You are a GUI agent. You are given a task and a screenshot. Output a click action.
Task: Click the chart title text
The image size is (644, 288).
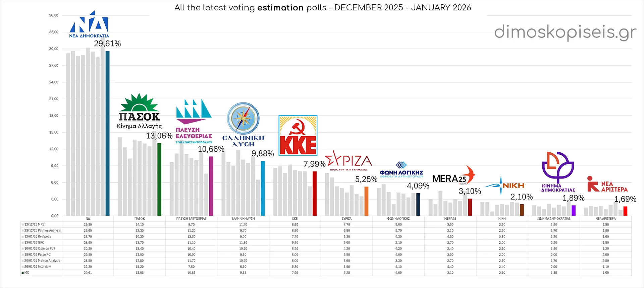[x=322, y=8]
